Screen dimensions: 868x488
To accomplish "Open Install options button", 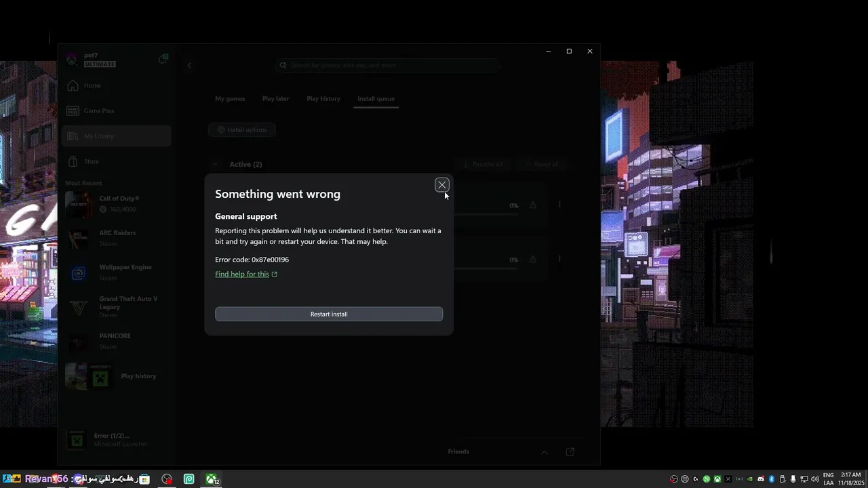I will coord(242,129).
